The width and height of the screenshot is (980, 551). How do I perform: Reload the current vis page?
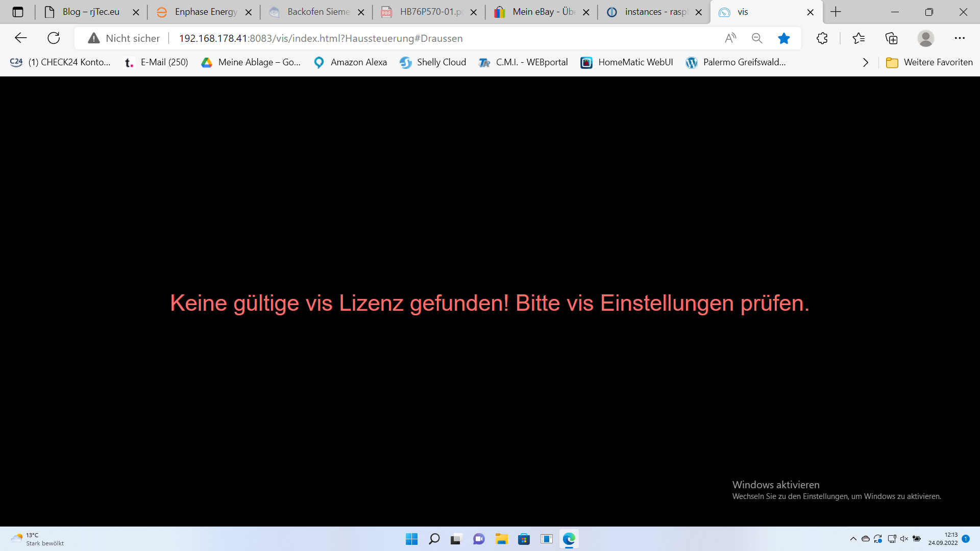click(54, 38)
